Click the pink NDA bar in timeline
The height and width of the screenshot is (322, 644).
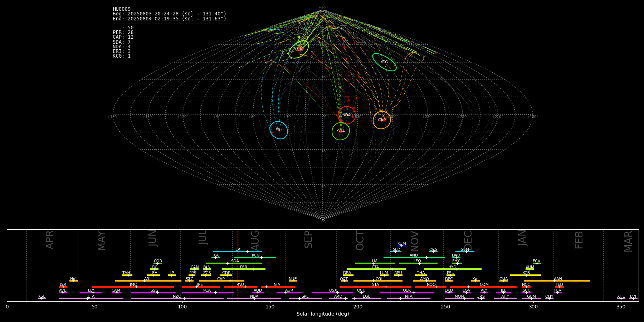(x=254, y=298)
